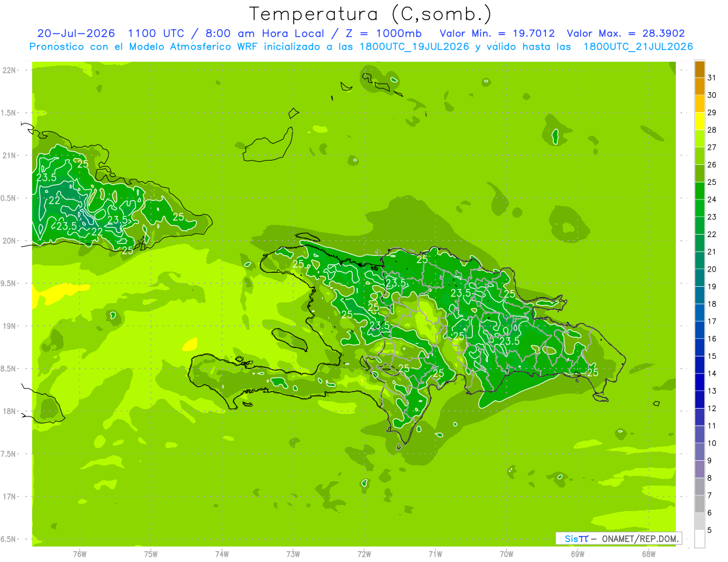Click the colorbar label "10"
Image resolution: width=728 pixels, height=562 pixels.
click(712, 443)
